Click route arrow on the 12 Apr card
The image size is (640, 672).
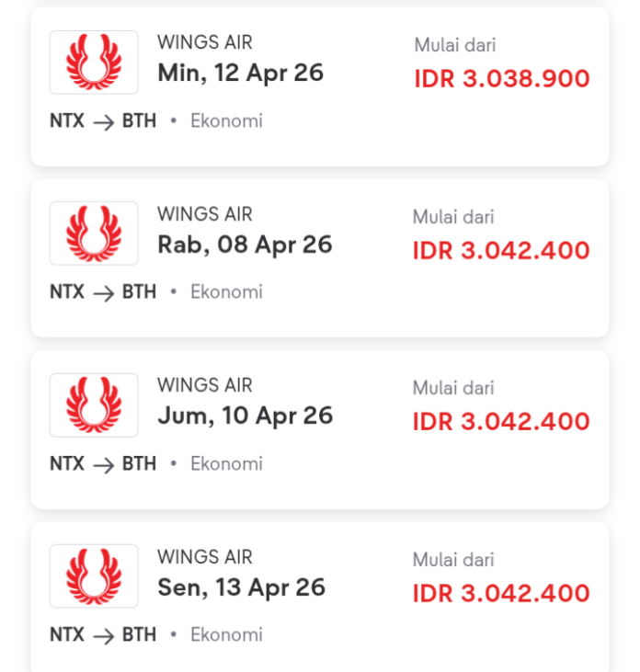click(x=103, y=121)
